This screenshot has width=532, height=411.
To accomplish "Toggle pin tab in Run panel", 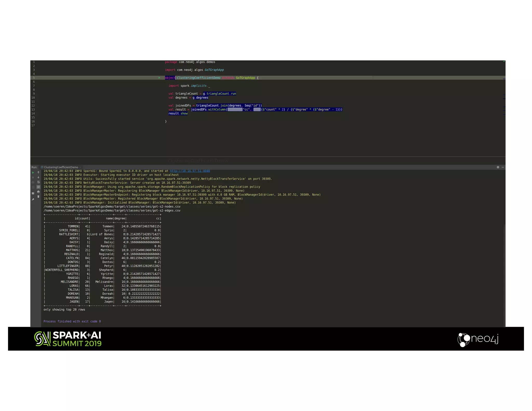I will point(33,200).
